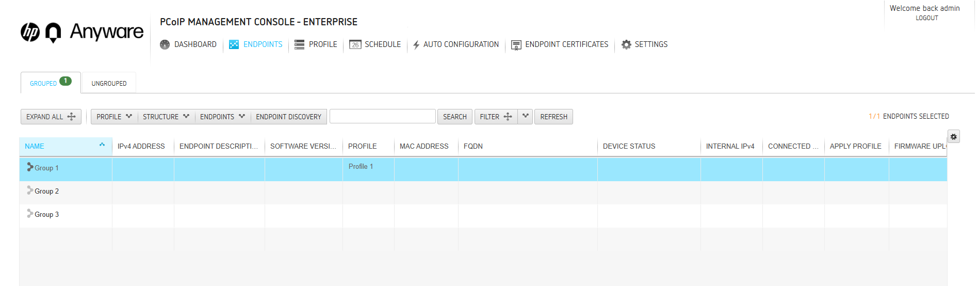This screenshot has height=286, width=980.
Task: Click the Profile stack icon
Action: click(x=299, y=44)
